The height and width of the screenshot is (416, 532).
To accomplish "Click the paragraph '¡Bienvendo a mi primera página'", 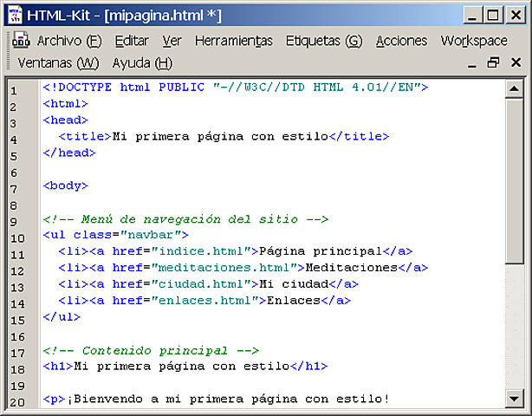I will (x=217, y=400).
